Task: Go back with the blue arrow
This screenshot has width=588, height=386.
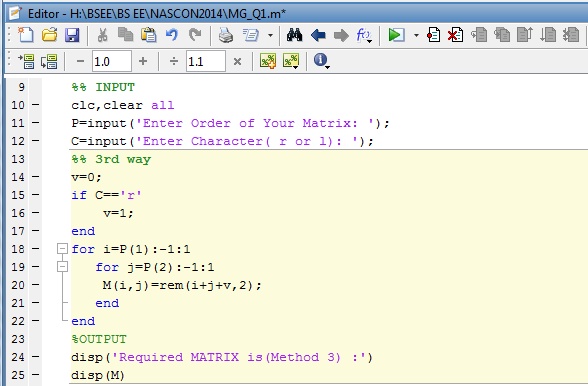Action: 318,36
